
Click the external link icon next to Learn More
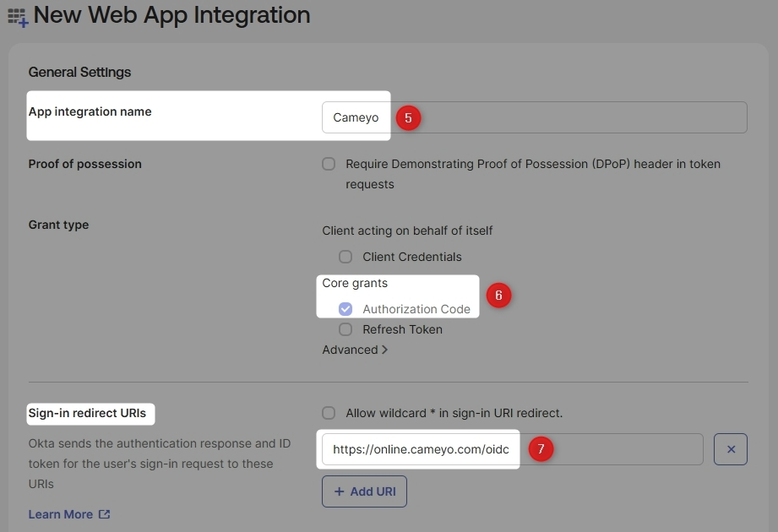pos(104,514)
